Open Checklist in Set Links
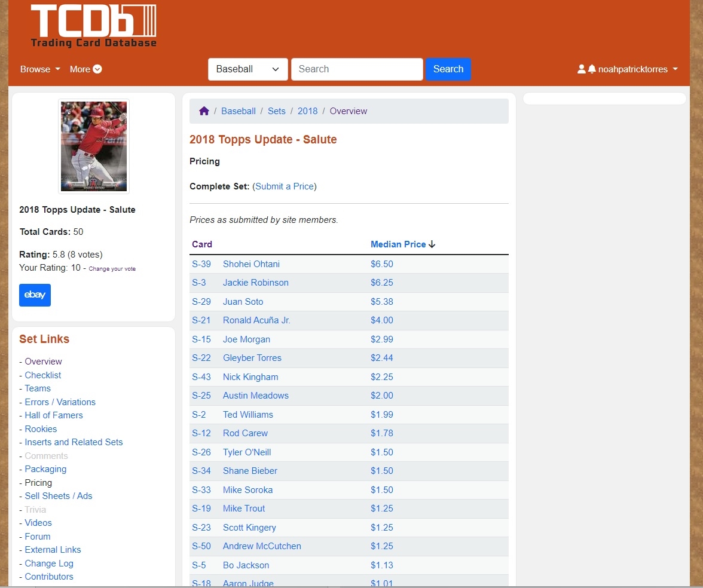The image size is (703, 588). (43, 375)
